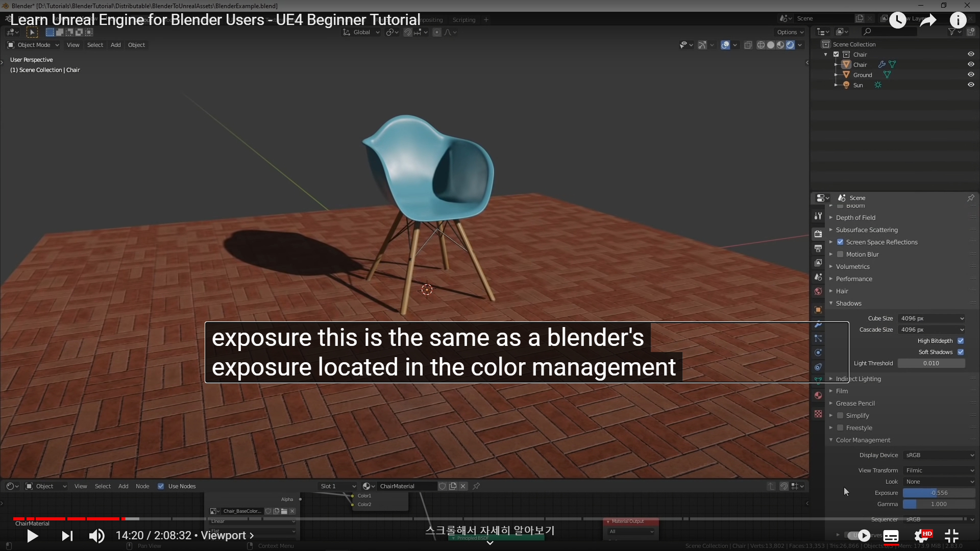Play the video

point(32,536)
